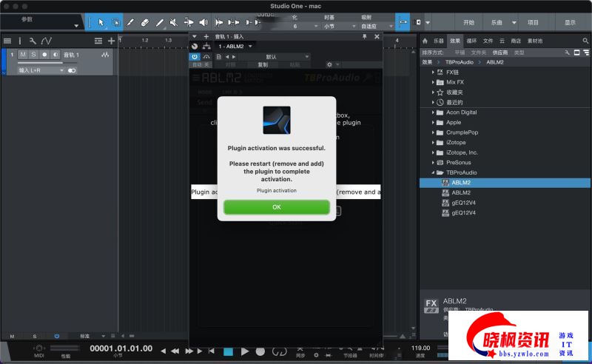Expand the PreSonus folder

(433, 163)
